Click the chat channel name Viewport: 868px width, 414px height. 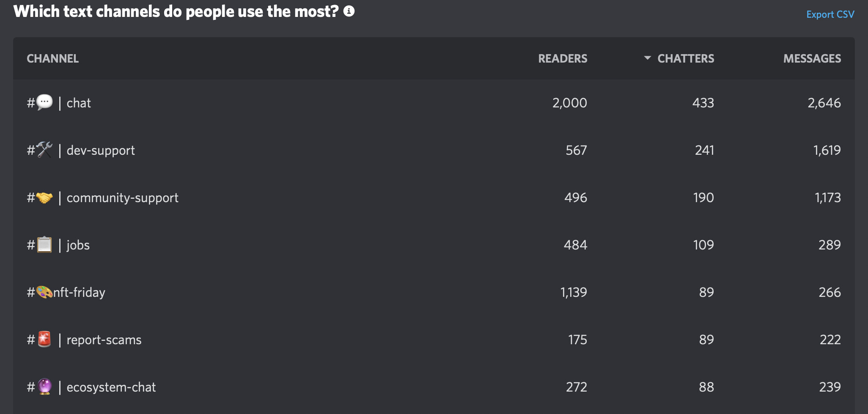point(79,103)
